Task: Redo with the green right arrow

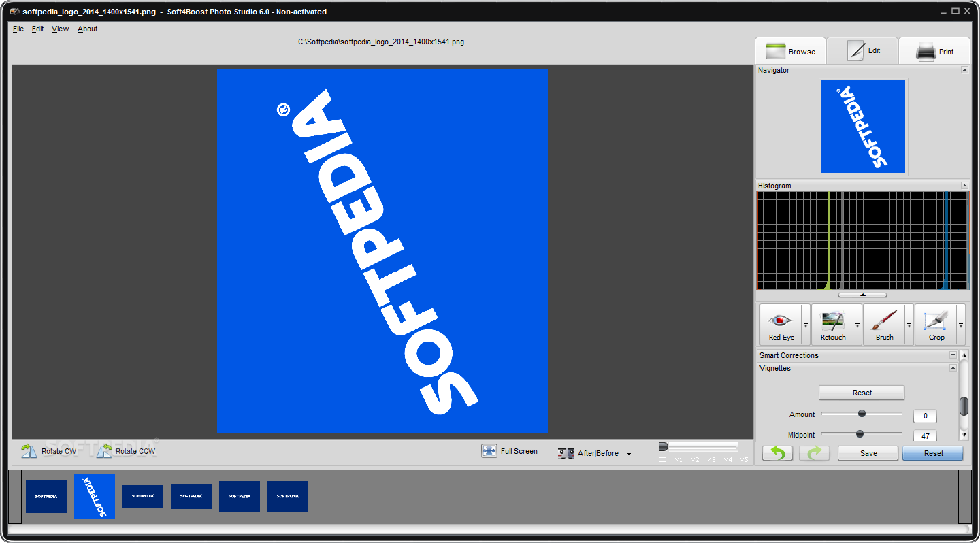Action: [814, 453]
